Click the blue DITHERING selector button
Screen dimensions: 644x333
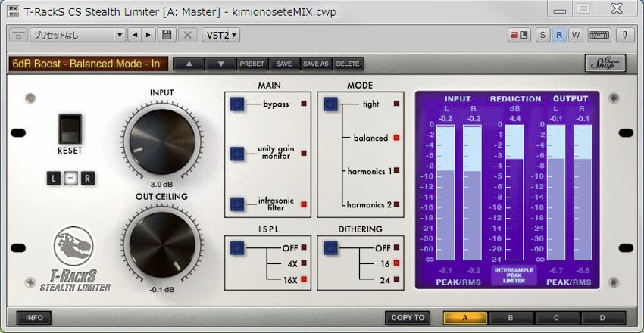tap(330, 247)
